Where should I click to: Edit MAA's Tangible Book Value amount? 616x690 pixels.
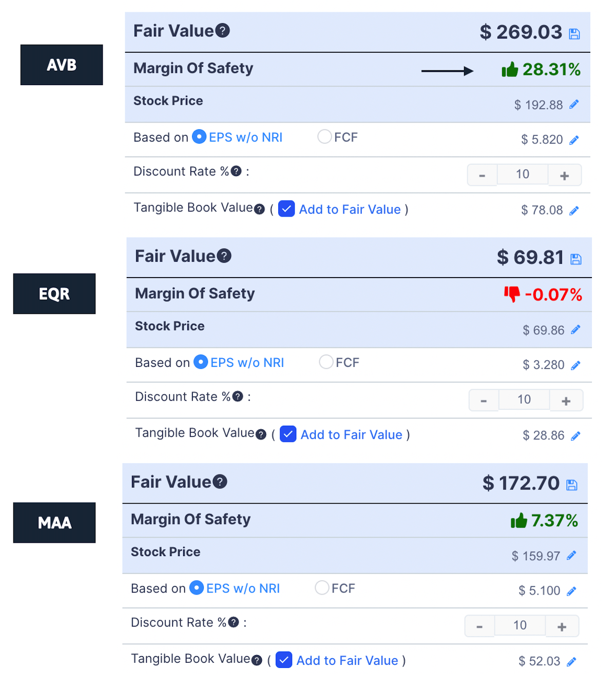tap(571, 661)
